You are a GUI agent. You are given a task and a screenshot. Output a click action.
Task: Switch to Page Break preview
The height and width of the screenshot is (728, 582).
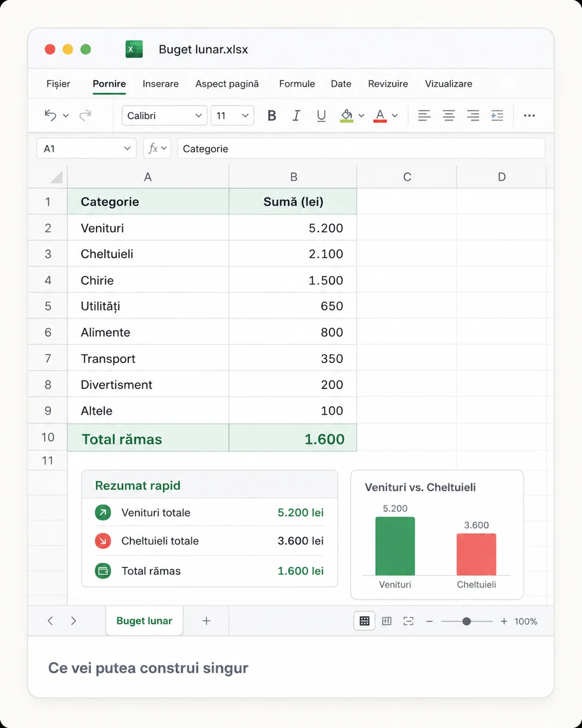tap(409, 621)
